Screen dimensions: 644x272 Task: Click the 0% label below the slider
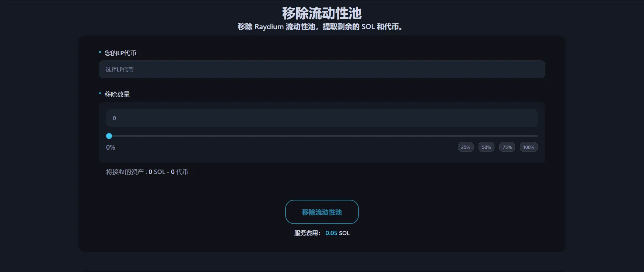pos(111,147)
